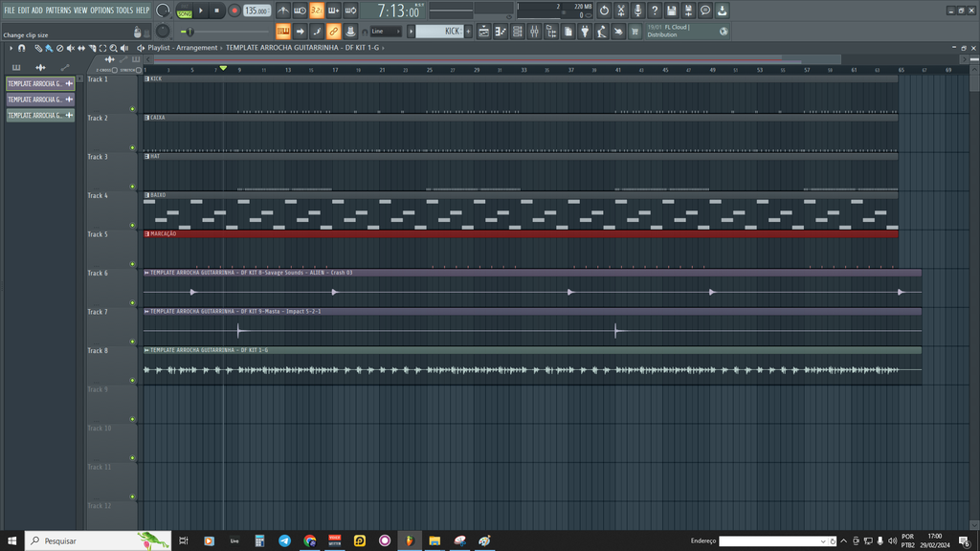Image resolution: width=980 pixels, height=551 pixels.
Task: Open the HELP menu
Action: pos(143,10)
